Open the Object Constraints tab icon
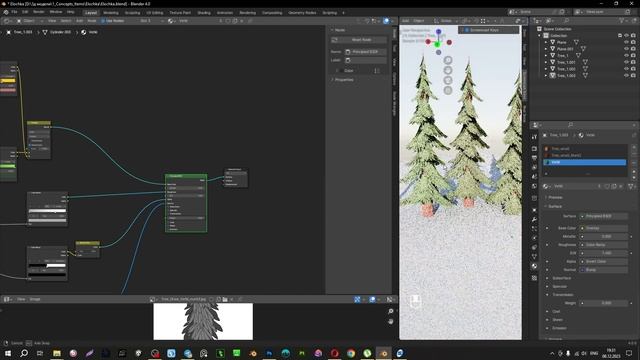This screenshot has height=360, width=640. pyautogui.click(x=534, y=247)
